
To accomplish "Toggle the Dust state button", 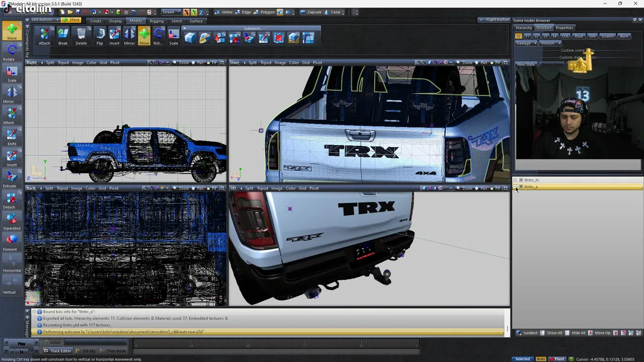I will [x=579, y=36].
